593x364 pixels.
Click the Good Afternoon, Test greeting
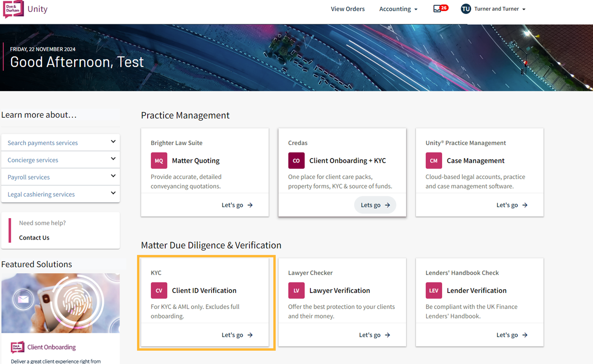pos(77,62)
